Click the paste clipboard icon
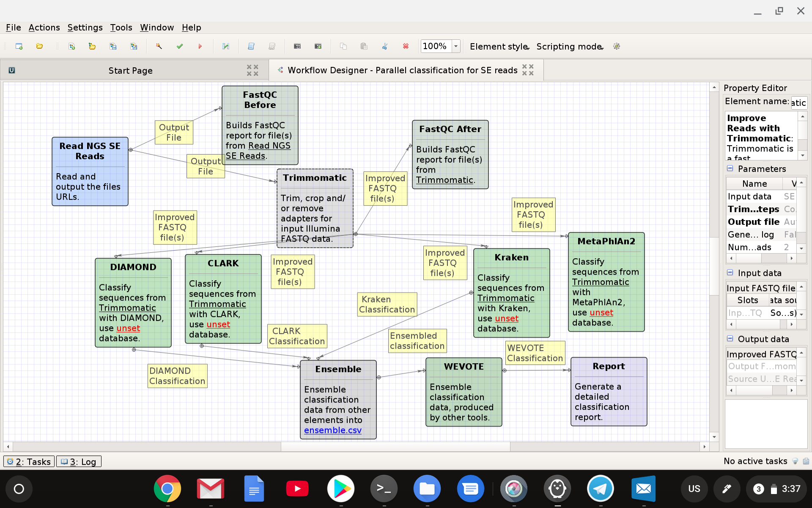Viewport: 812px width, 508px height. coord(364,46)
